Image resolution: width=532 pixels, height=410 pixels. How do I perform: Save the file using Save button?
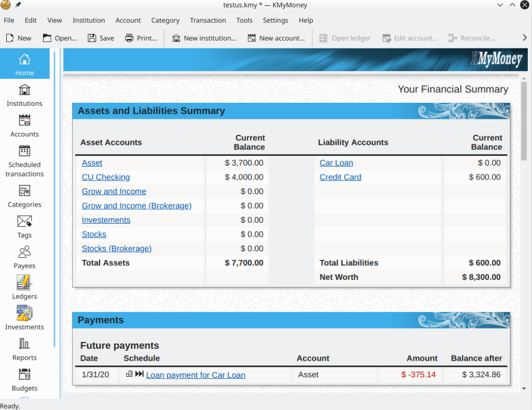click(101, 38)
